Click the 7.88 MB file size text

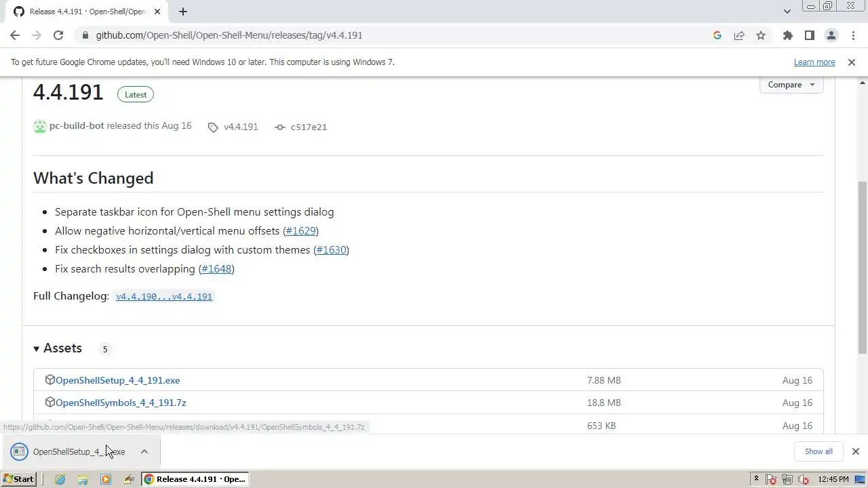point(604,380)
